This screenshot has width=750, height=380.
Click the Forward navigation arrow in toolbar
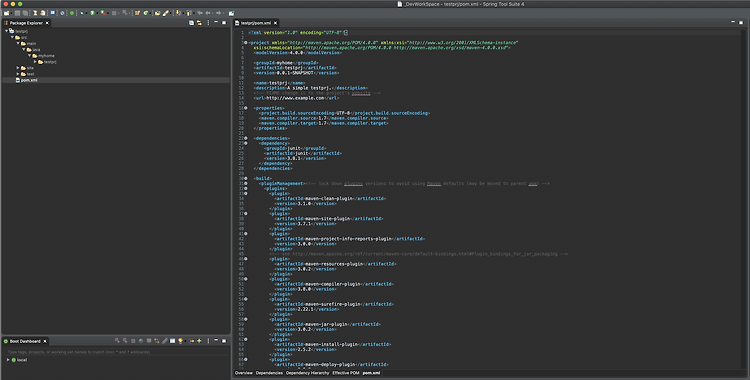[x=218, y=13]
